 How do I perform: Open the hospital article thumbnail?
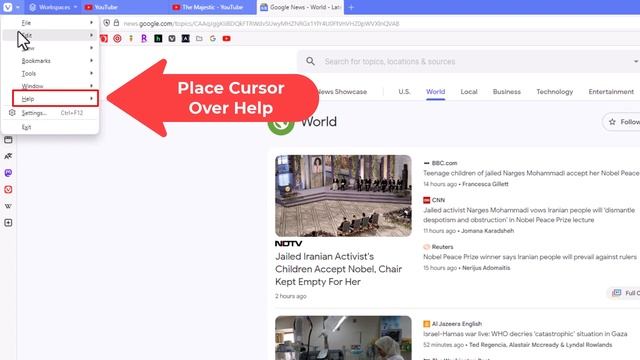(x=343, y=338)
